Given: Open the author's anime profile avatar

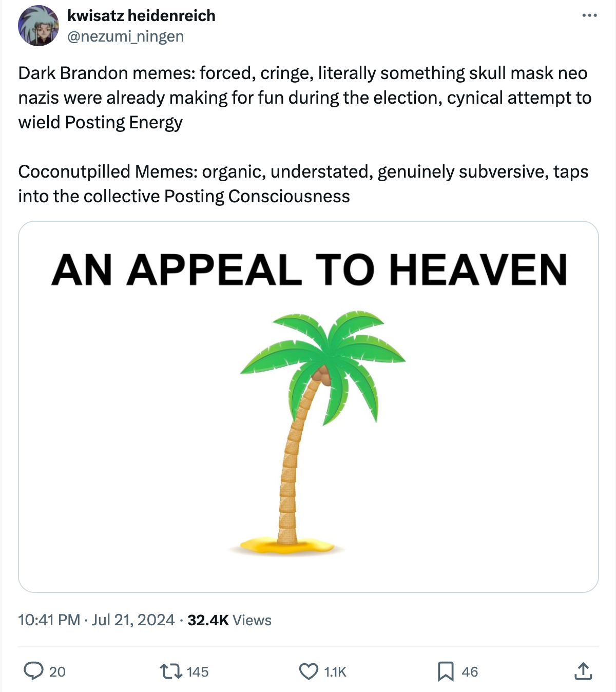Looking at the screenshot, I should click(38, 26).
